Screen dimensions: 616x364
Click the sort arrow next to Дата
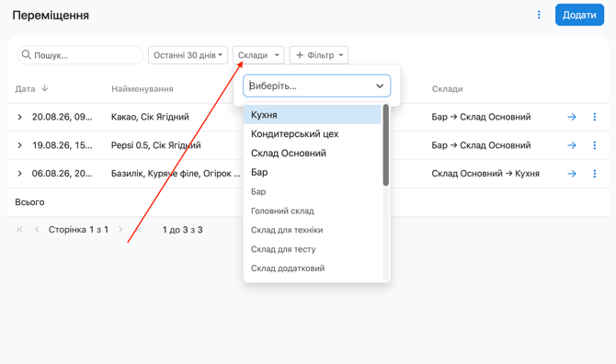coord(45,88)
